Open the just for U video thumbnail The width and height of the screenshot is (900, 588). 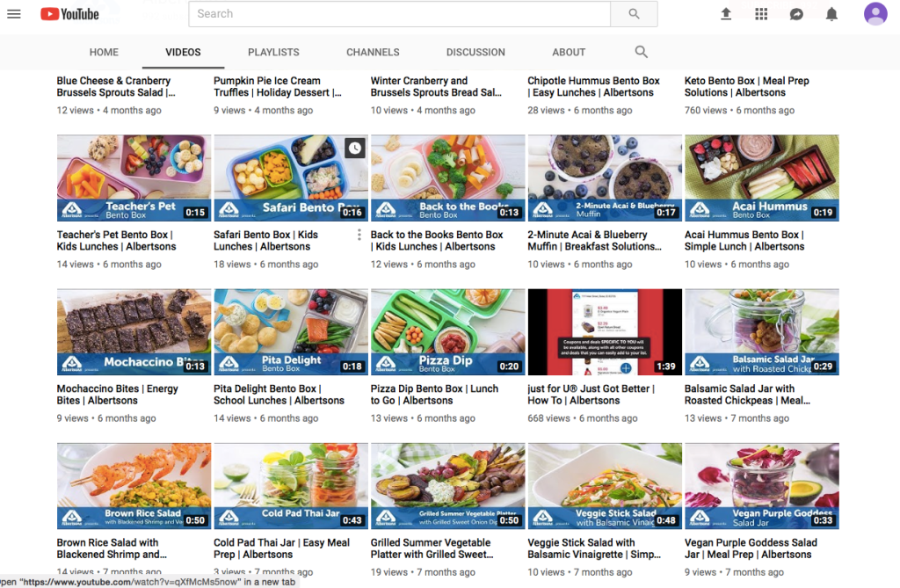coord(605,332)
